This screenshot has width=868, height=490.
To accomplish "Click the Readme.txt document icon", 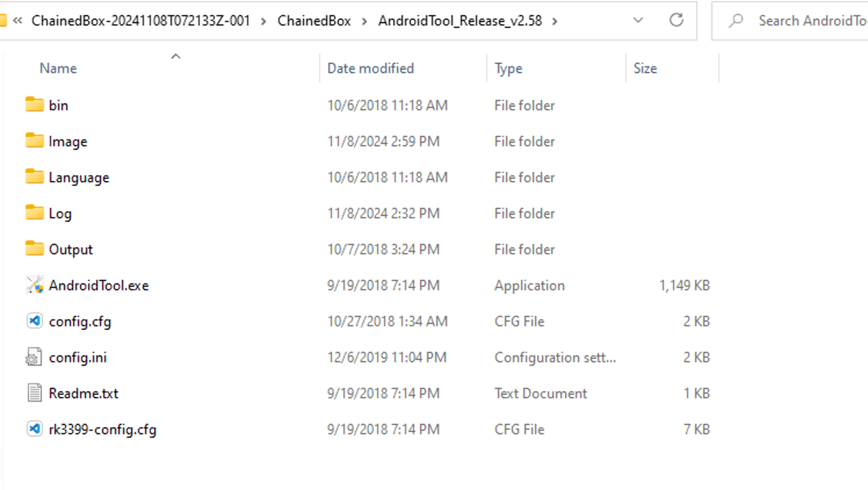I will [x=34, y=393].
